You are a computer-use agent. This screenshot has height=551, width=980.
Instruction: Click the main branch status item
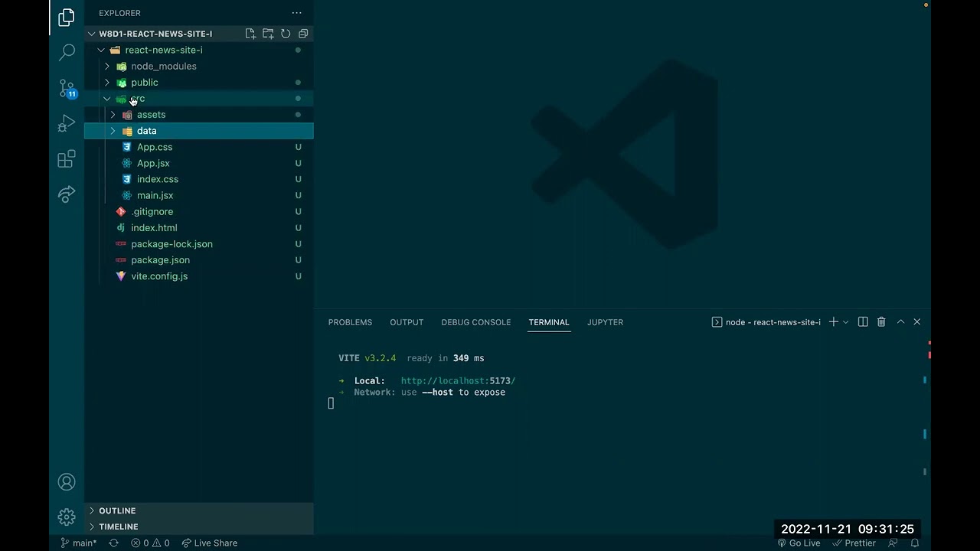(79, 543)
